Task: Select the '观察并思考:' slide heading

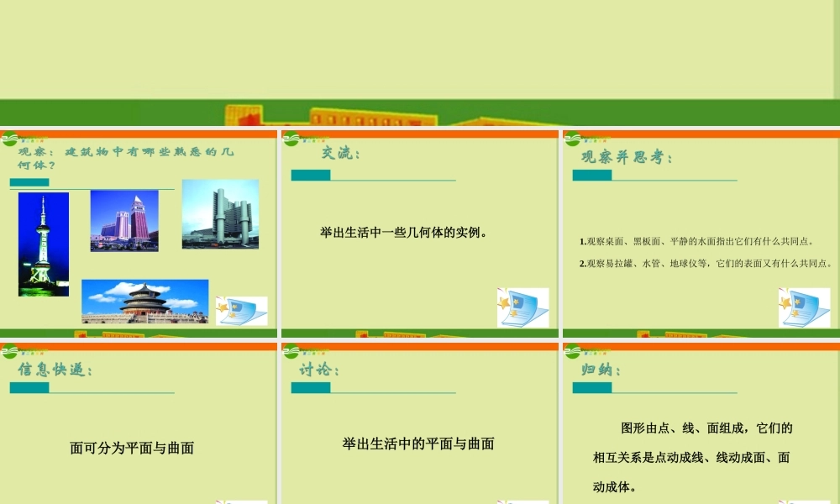Action: pos(627,157)
